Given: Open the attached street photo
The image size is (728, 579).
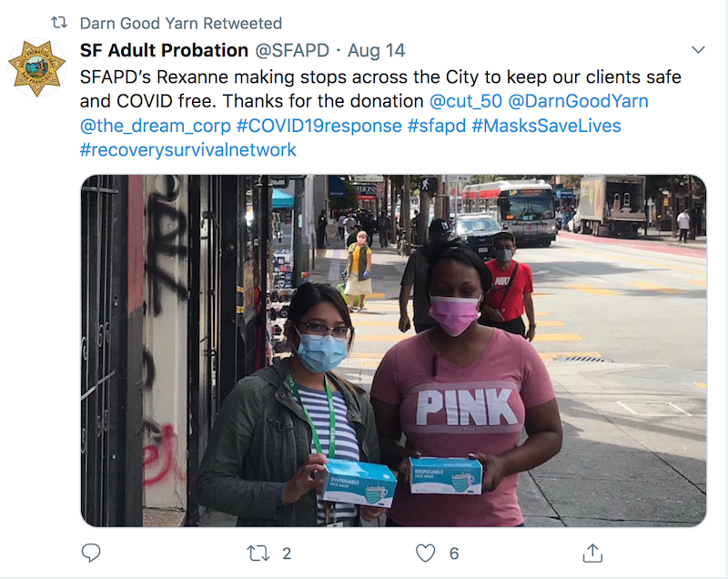Looking at the screenshot, I should coord(394,350).
